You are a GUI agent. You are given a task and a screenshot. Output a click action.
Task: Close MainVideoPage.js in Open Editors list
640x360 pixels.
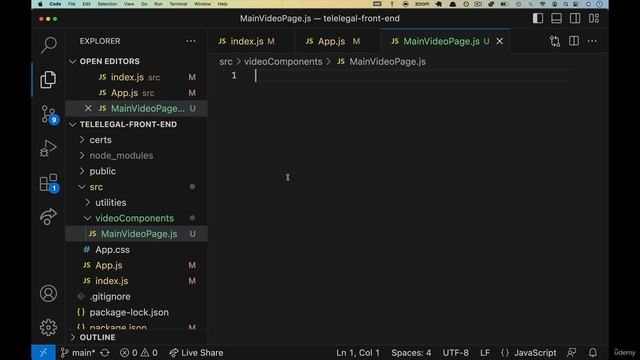(x=88, y=109)
